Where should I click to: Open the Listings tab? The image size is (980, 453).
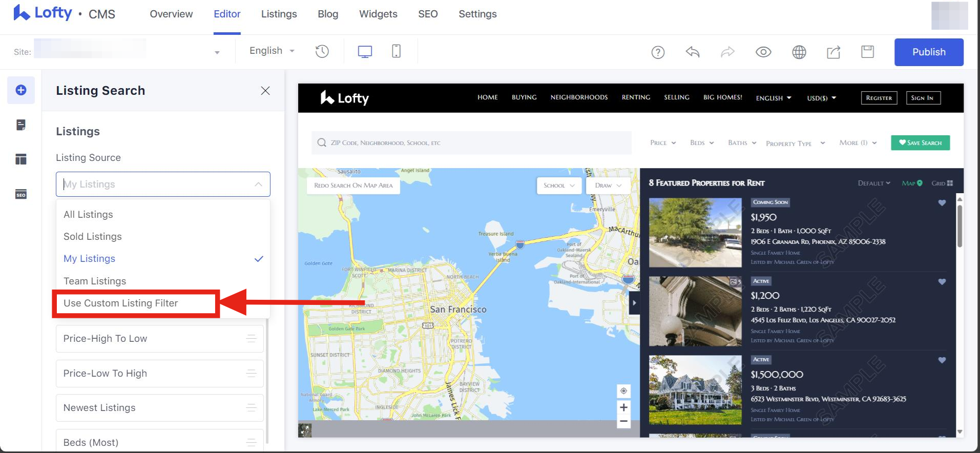point(279,14)
